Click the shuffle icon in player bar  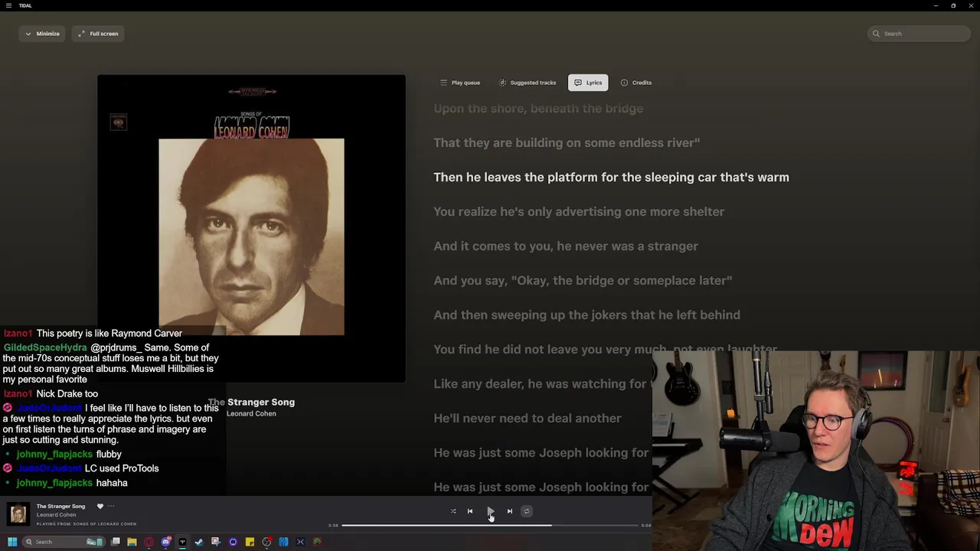pos(453,511)
